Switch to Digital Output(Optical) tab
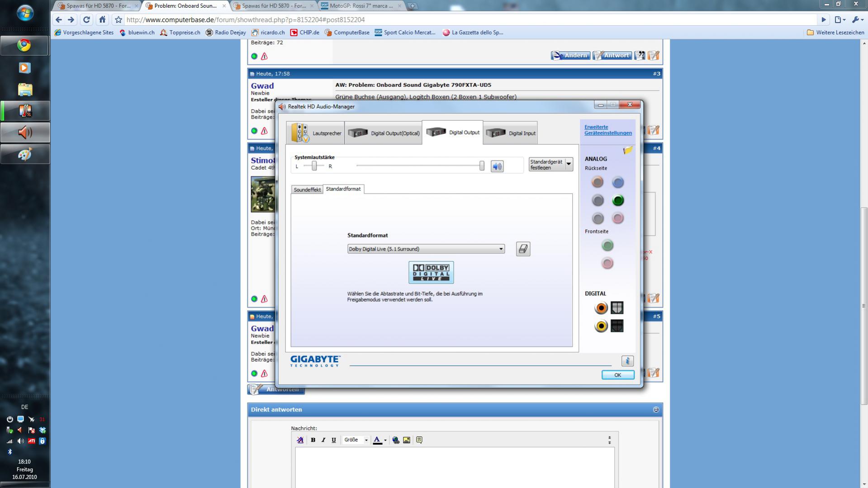Viewport: 868px width, 488px height. click(383, 133)
